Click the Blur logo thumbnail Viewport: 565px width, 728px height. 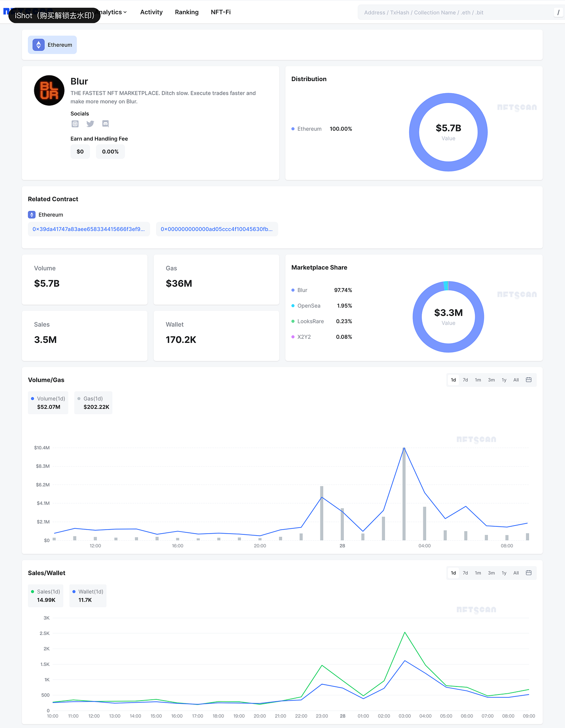click(49, 90)
